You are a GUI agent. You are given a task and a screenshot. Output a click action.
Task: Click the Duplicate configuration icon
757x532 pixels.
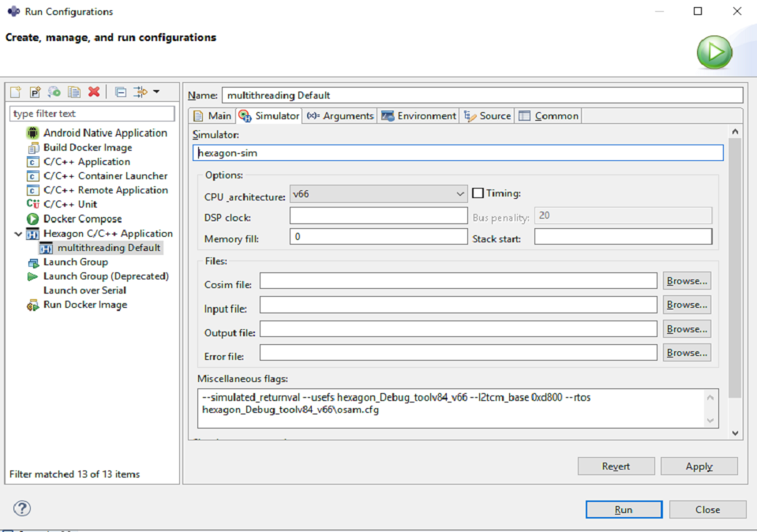click(74, 92)
